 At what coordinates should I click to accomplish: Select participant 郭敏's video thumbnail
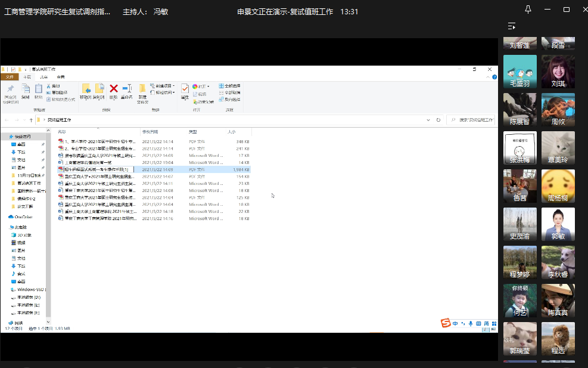pos(558,224)
